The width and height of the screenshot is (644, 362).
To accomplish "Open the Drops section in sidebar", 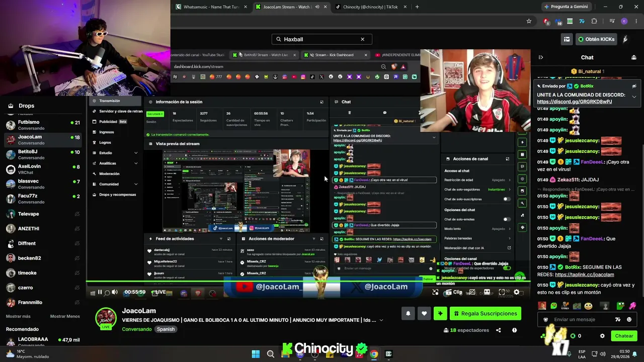I will click(26, 106).
